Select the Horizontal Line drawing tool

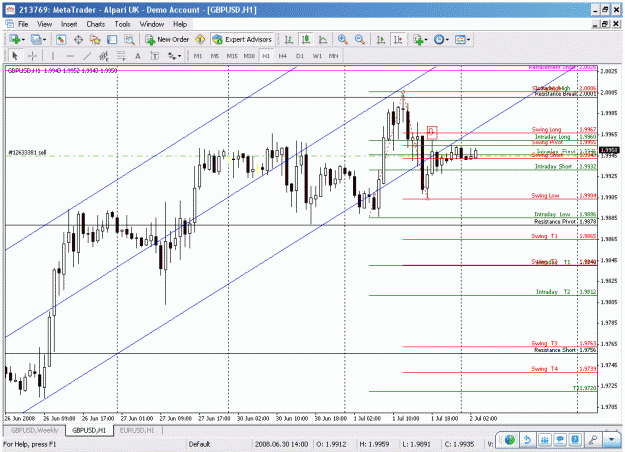[70, 56]
